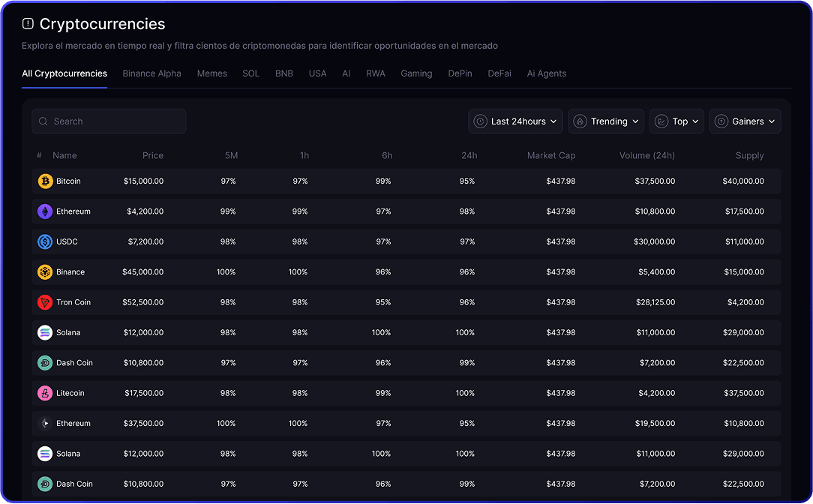Open the Memes tab
The width and height of the screenshot is (813, 504).
(212, 73)
